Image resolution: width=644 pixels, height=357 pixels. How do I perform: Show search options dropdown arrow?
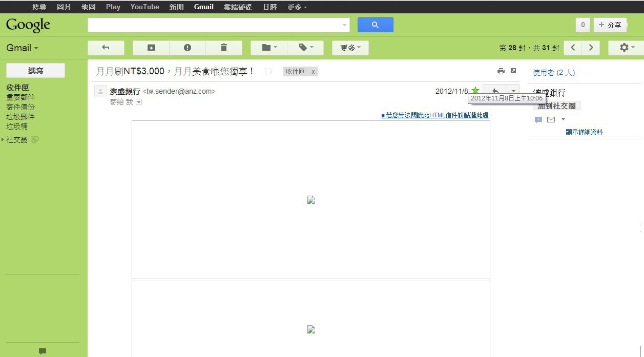click(344, 25)
